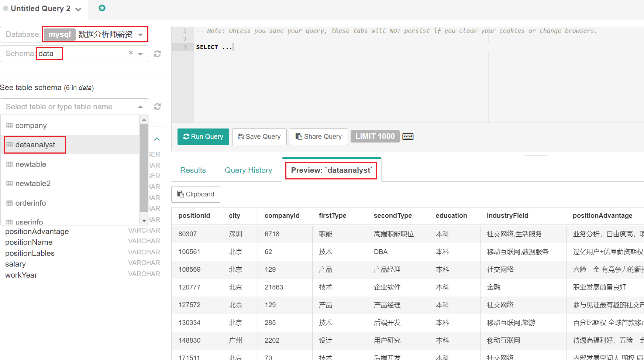Click the table list scroll-down arrow
644x360 pixels.
point(144,221)
